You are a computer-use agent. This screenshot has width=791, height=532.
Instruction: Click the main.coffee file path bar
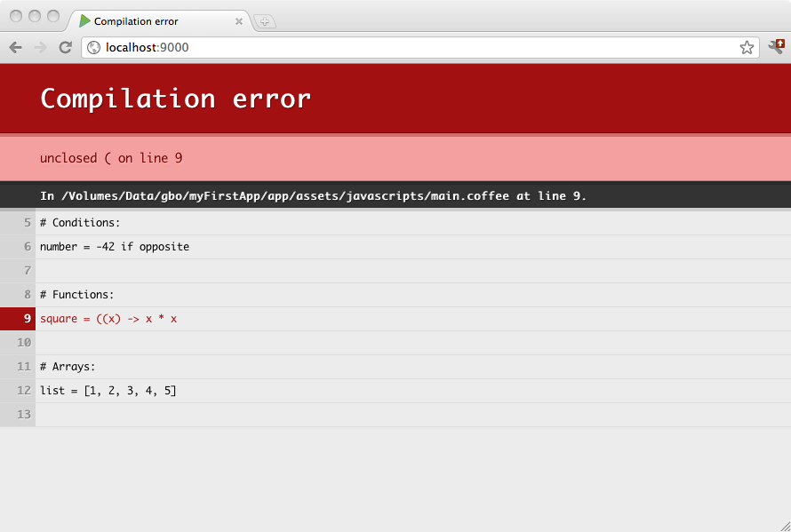pos(313,195)
